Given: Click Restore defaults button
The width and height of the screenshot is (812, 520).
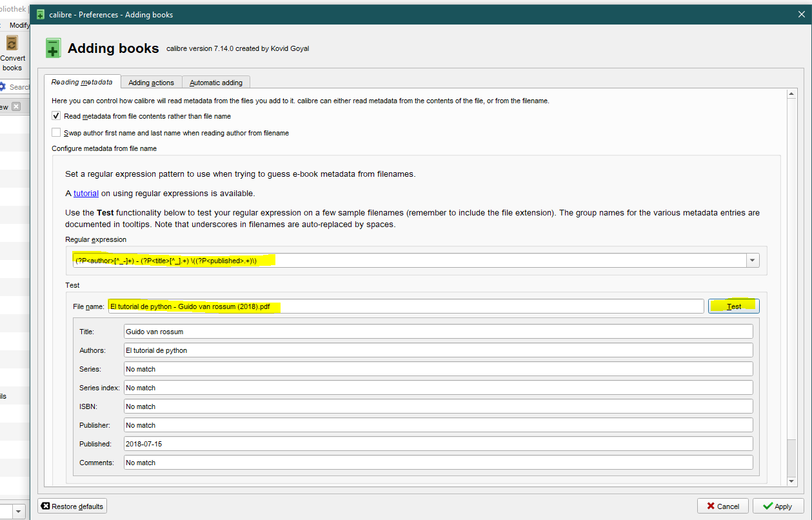Looking at the screenshot, I should [72, 506].
